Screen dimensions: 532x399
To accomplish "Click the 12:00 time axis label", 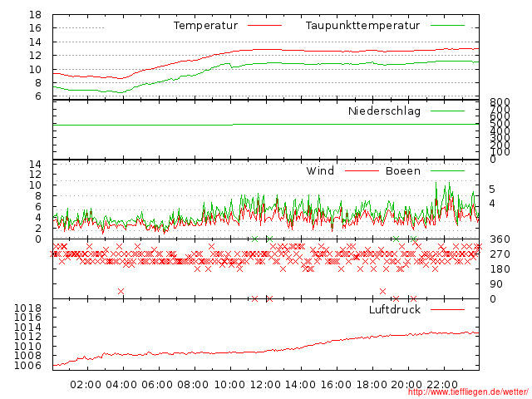I will click(265, 385).
